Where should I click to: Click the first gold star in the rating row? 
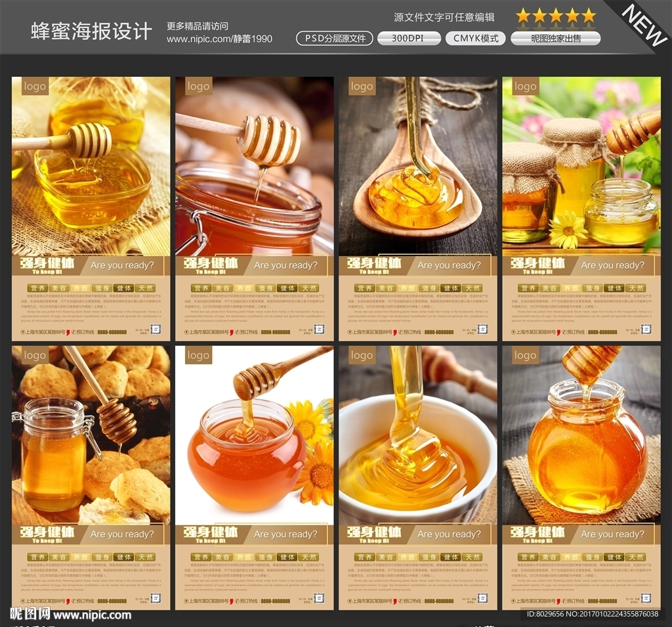point(523,16)
